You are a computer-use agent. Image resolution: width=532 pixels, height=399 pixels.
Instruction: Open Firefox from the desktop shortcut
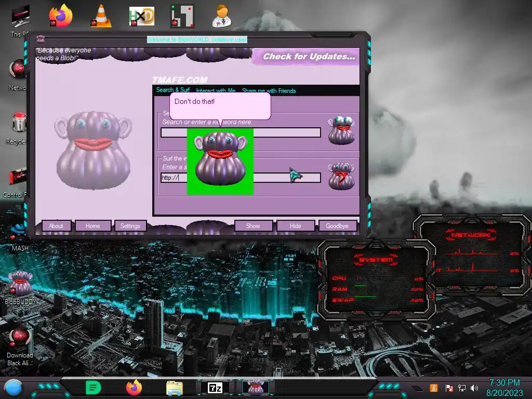(x=61, y=16)
